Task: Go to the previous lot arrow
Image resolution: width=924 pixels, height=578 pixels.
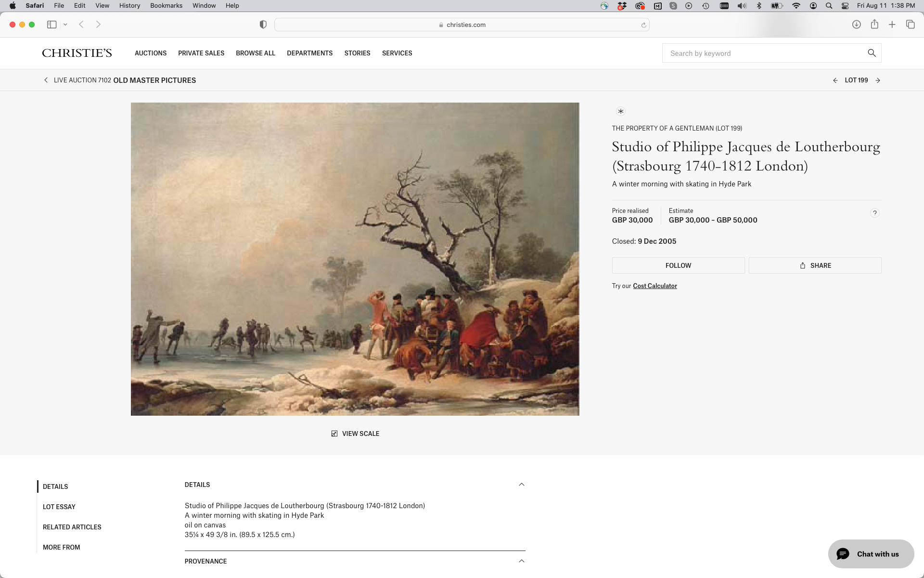Action: (835, 80)
